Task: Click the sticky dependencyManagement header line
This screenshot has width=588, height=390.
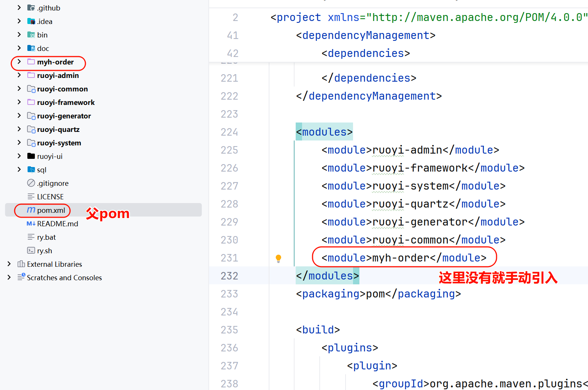Action: tap(365, 35)
